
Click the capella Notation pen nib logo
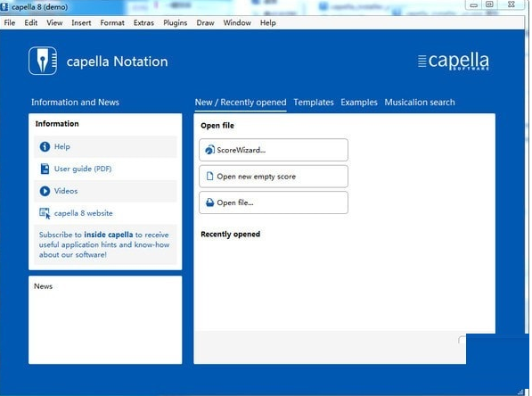click(43, 61)
